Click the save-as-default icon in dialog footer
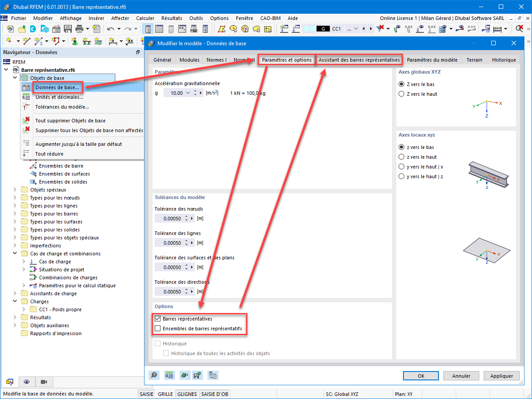This screenshot has height=399, width=532. point(198,375)
